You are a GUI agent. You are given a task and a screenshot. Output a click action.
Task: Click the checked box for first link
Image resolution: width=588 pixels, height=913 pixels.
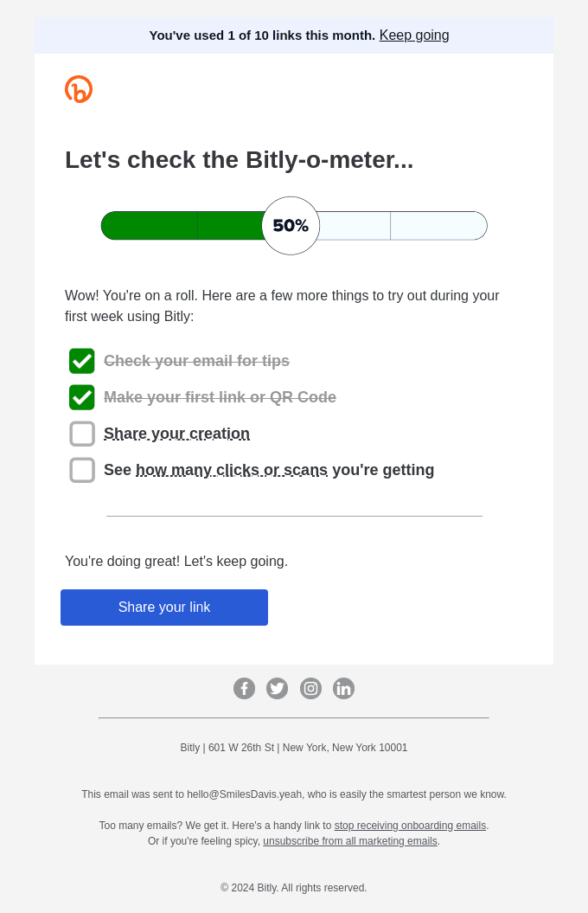point(82,397)
